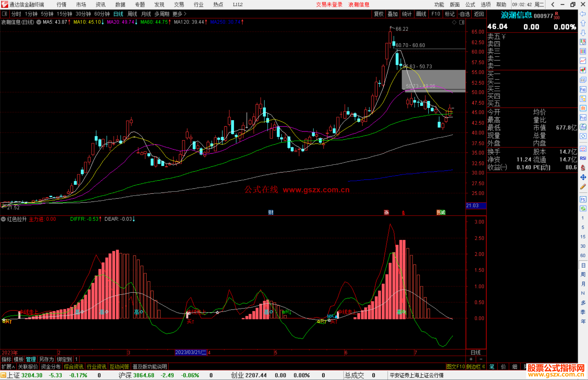Click the f(x) formula icon in sidebar
Viewport: 588px width, 380px height.
coord(583,127)
